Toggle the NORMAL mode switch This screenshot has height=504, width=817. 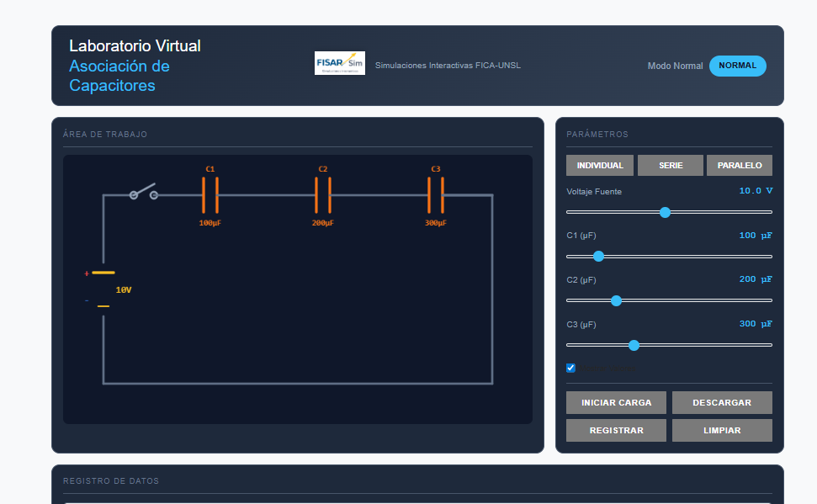pyautogui.click(x=737, y=66)
